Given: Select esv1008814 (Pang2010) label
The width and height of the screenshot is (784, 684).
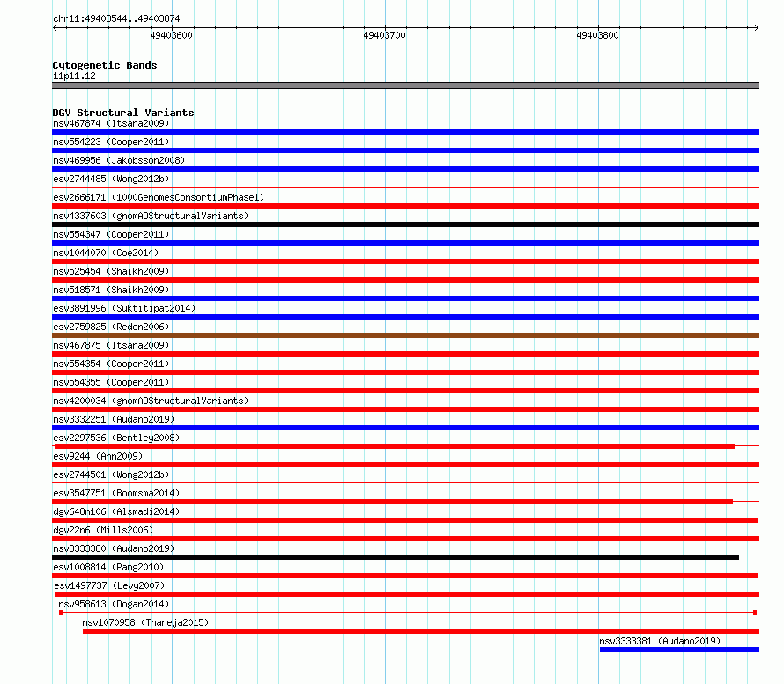Looking at the screenshot, I should pyautogui.click(x=108, y=567).
